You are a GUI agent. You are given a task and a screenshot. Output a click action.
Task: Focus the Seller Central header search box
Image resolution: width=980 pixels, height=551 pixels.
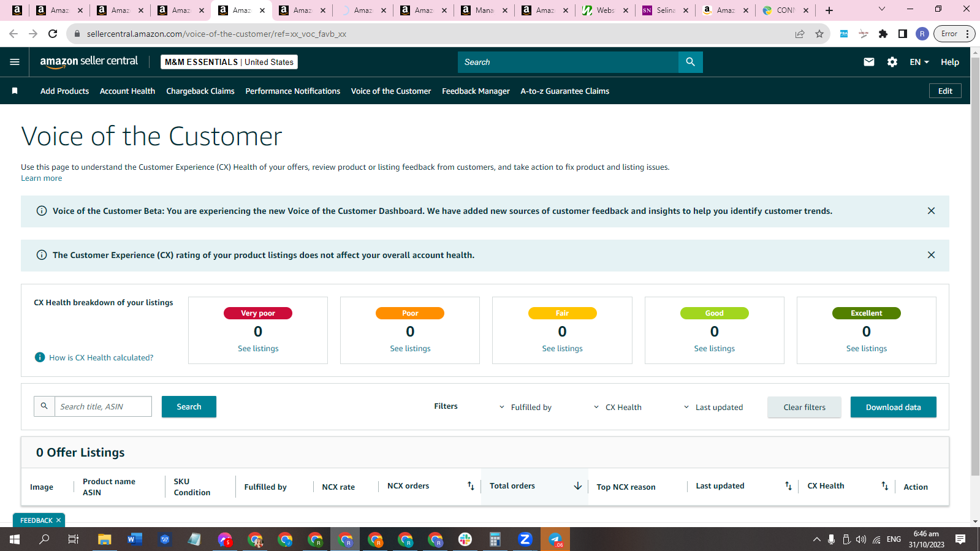pyautogui.click(x=568, y=62)
